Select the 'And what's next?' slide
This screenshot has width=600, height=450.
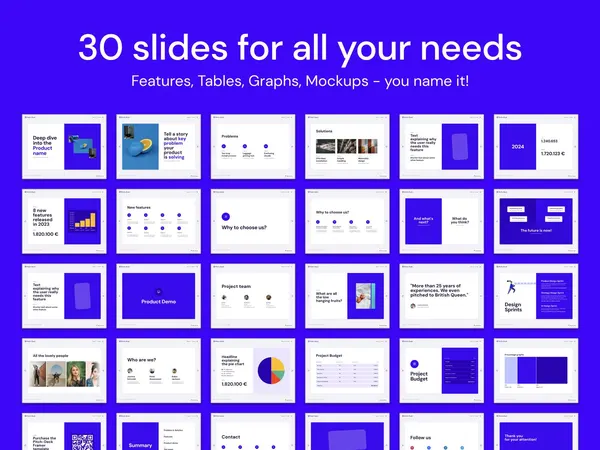coord(442,221)
